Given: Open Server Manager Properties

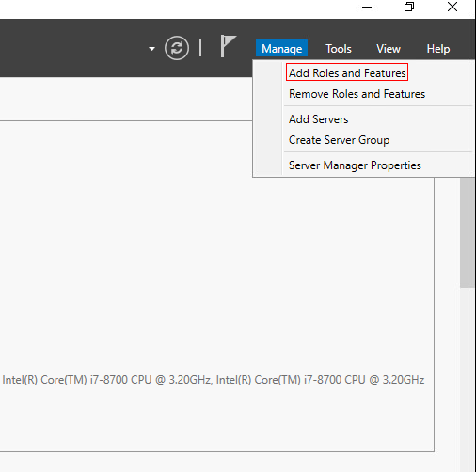Looking at the screenshot, I should [x=355, y=165].
